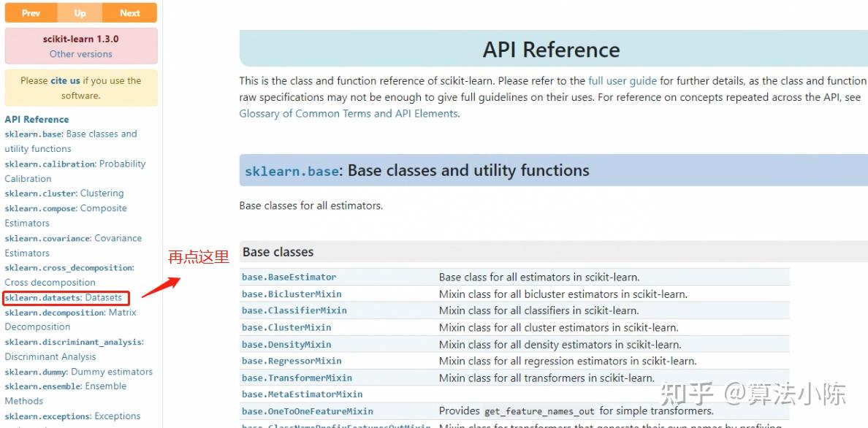Image resolution: width=868 pixels, height=428 pixels.
Task: Open sklearn.decomposition sidebar link
Action: point(54,313)
